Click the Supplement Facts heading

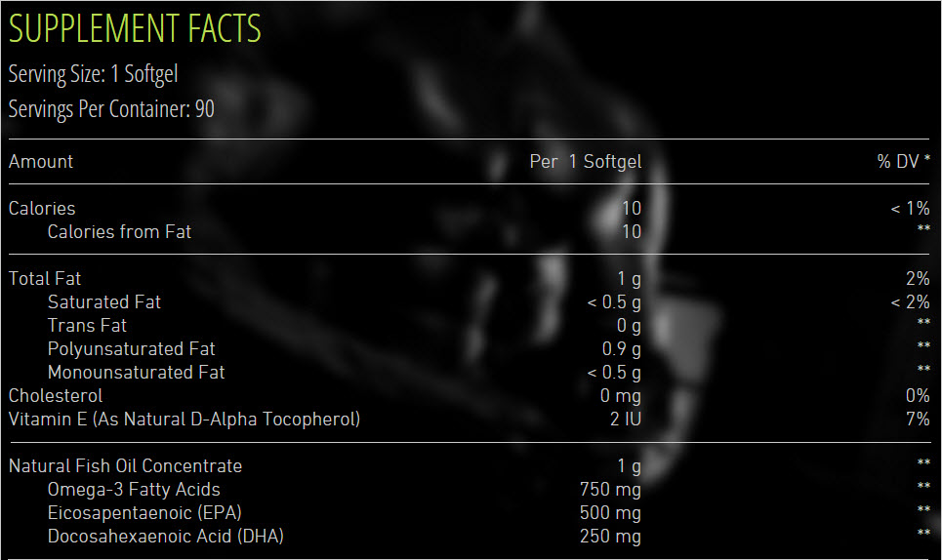click(x=135, y=29)
